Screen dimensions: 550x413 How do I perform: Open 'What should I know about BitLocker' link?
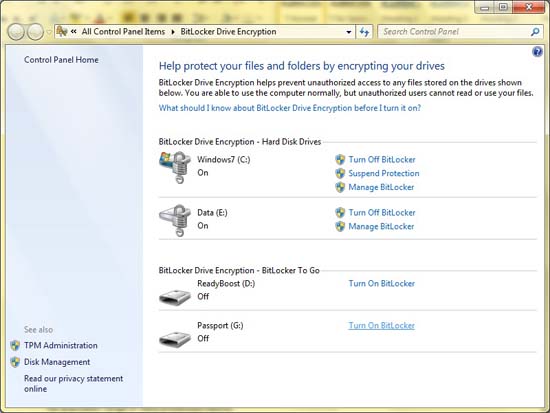(x=290, y=108)
